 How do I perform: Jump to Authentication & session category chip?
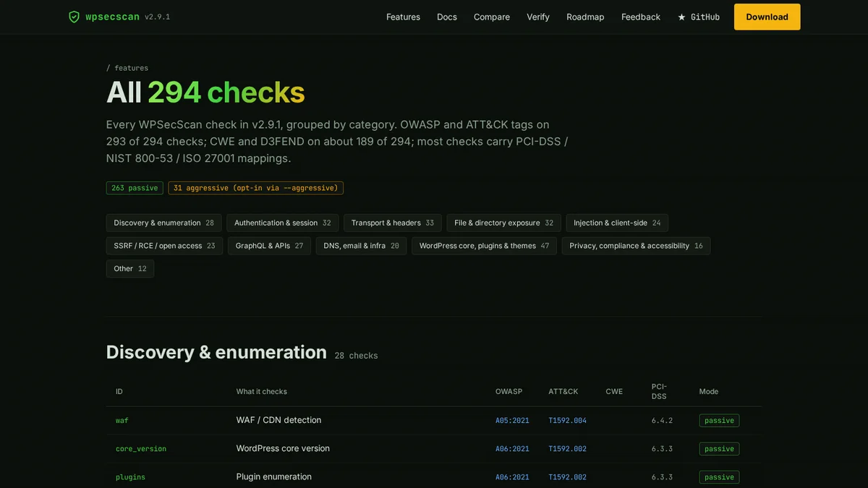click(282, 223)
